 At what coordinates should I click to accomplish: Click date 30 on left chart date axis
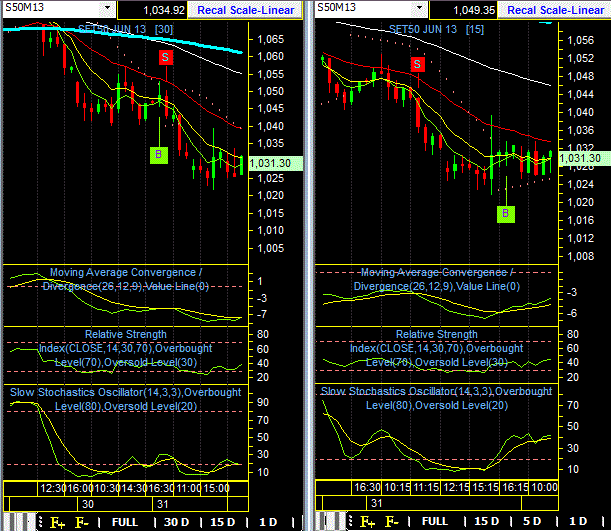tap(88, 504)
